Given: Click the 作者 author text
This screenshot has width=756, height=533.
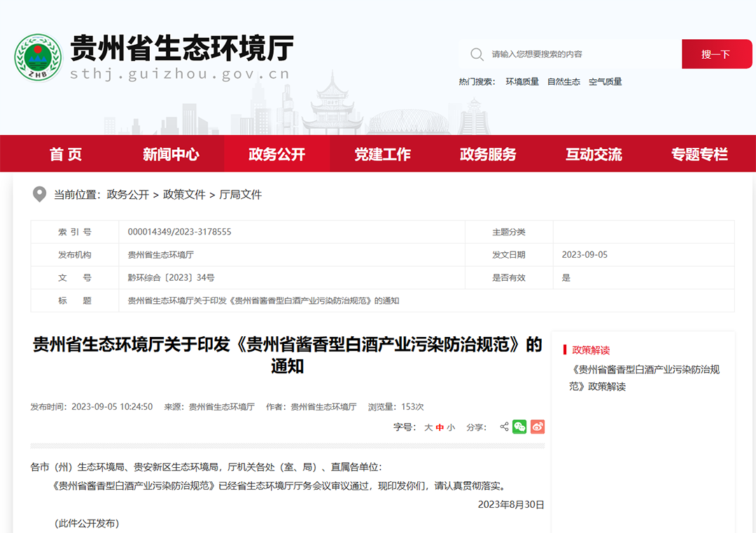Looking at the screenshot, I should (x=311, y=407).
